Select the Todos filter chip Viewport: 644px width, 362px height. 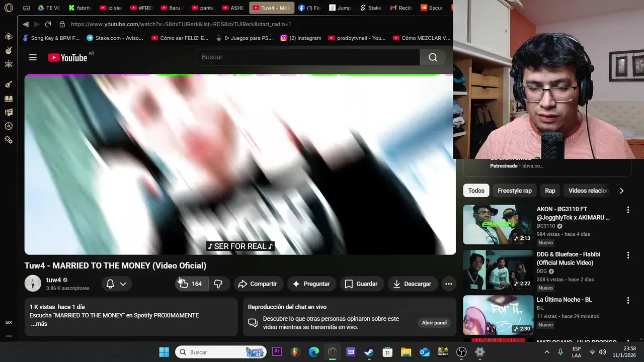tap(476, 191)
